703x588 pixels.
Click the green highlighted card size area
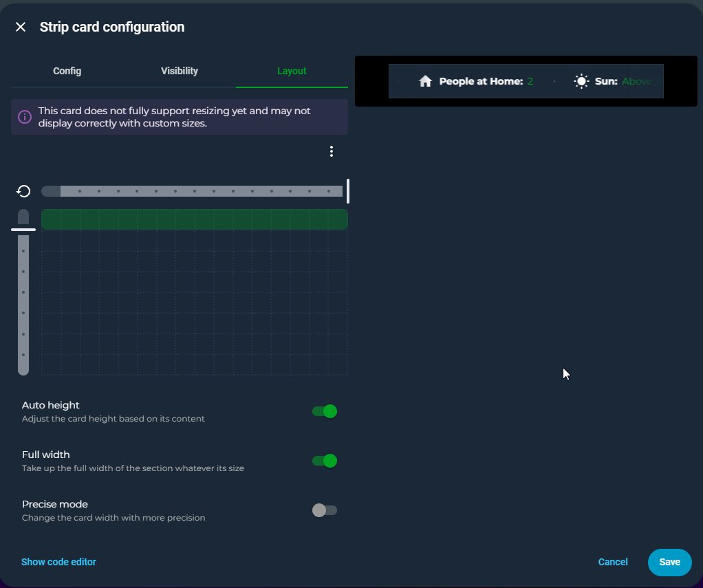194,219
